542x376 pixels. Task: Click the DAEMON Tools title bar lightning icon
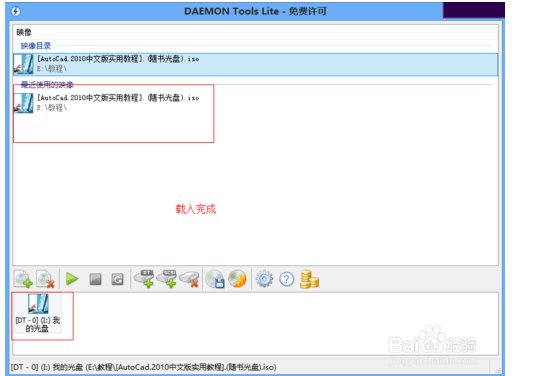click(x=16, y=11)
